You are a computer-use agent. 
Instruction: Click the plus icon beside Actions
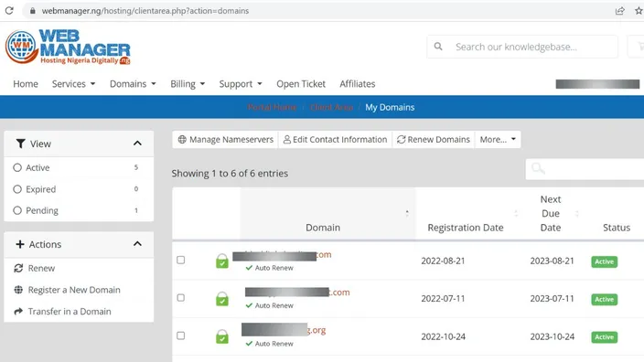pyautogui.click(x=20, y=244)
